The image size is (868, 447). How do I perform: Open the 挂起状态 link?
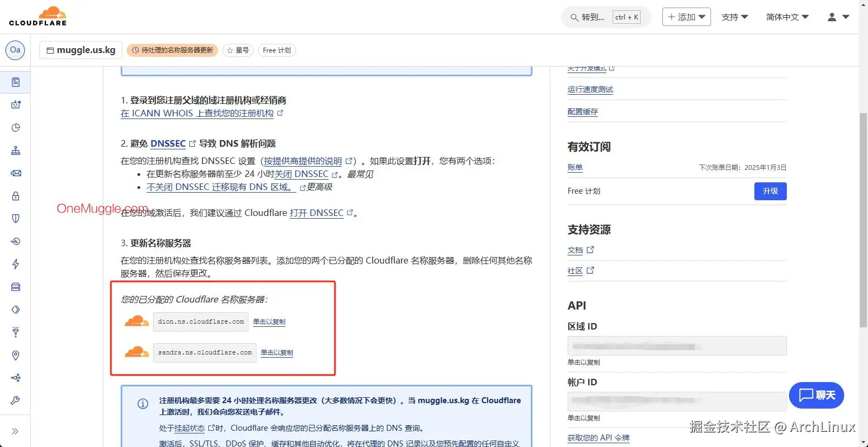click(189, 428)
